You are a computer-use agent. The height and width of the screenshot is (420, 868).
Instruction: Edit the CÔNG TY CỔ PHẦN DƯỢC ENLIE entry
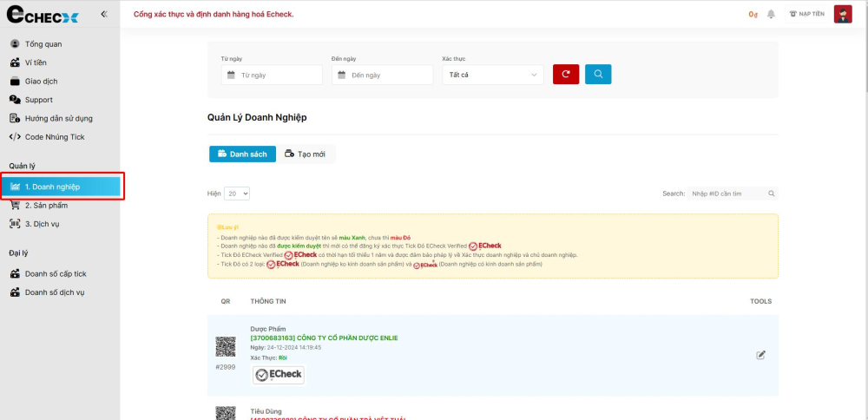coord(761,355)
